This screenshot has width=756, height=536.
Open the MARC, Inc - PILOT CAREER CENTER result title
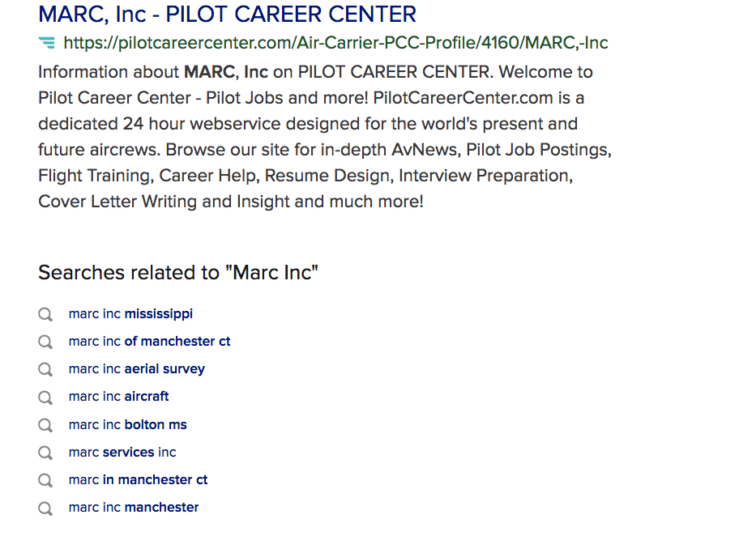click(227, 15)
